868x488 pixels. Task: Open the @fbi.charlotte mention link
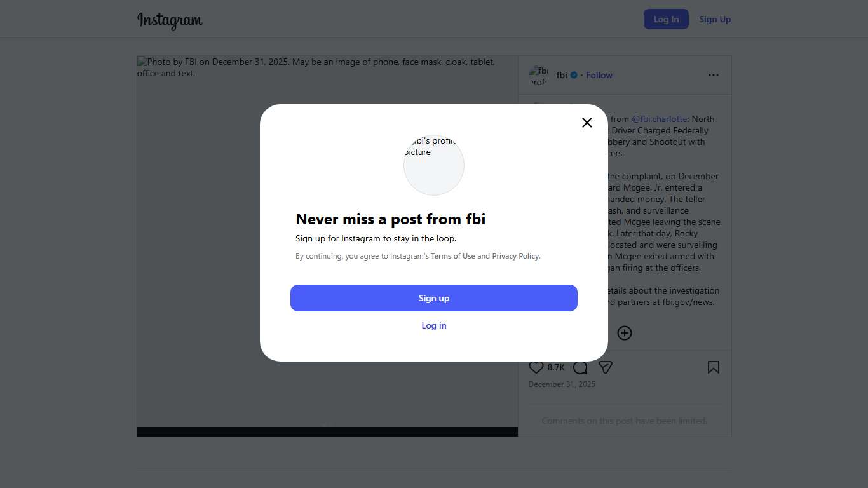(660, 119)
